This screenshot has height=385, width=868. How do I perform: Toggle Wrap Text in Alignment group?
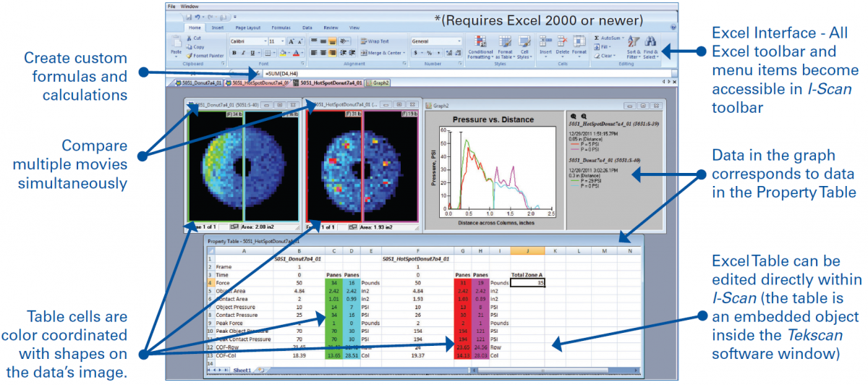tap(375, 41)
